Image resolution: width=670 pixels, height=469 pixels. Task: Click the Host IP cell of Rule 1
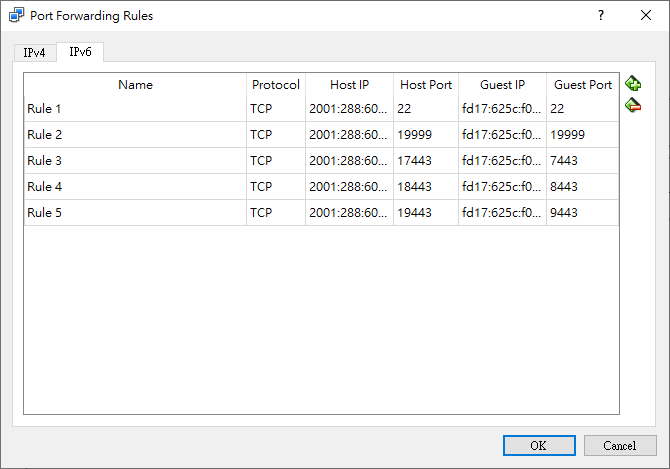coord(349,109)
